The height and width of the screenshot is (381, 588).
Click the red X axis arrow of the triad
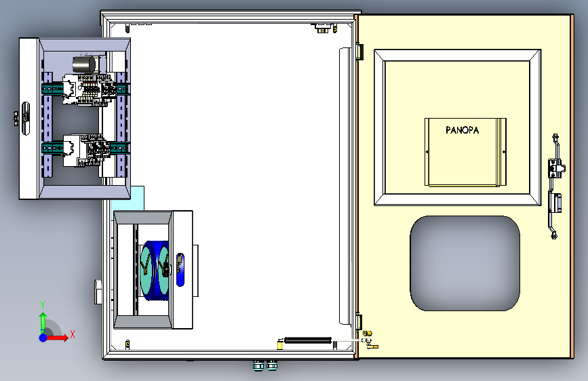58,338
